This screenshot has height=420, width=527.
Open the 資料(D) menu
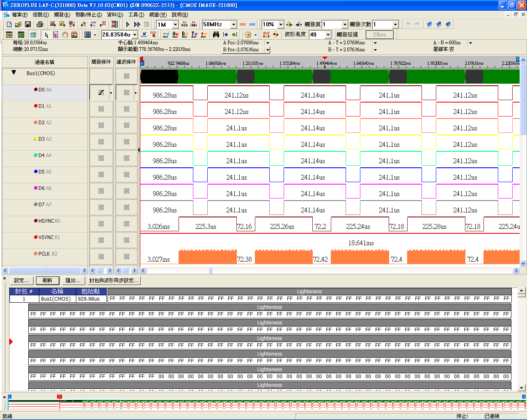pos(115,14)
